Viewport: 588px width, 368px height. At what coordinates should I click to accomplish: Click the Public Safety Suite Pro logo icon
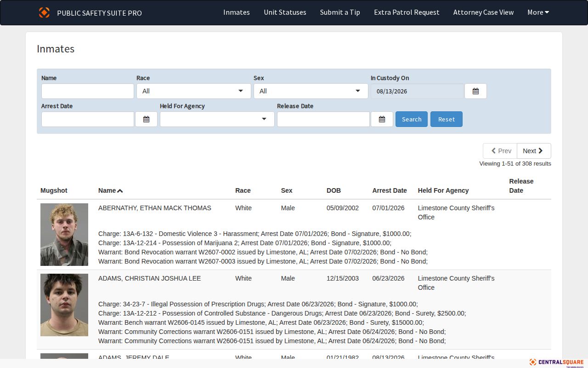tap(44, 12)
